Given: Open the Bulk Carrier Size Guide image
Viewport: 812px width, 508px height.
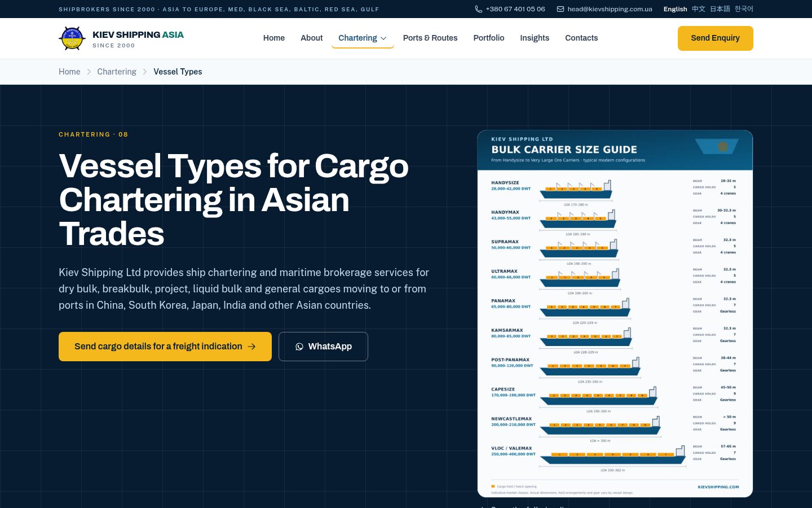Looking at the screenshot, I should 615,314.
